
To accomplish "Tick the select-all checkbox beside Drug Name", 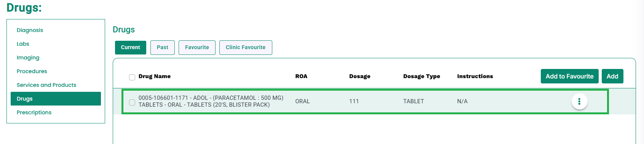I will [132, 77].
